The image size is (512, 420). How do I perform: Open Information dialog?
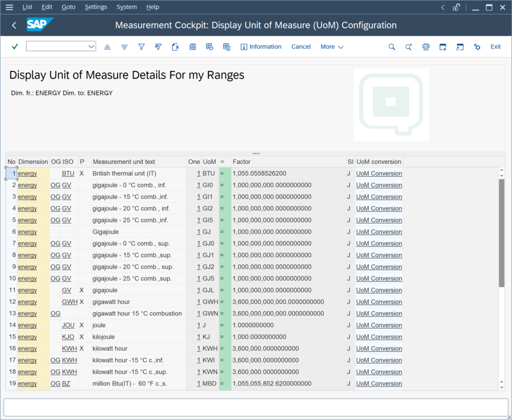tap(261, 46)
